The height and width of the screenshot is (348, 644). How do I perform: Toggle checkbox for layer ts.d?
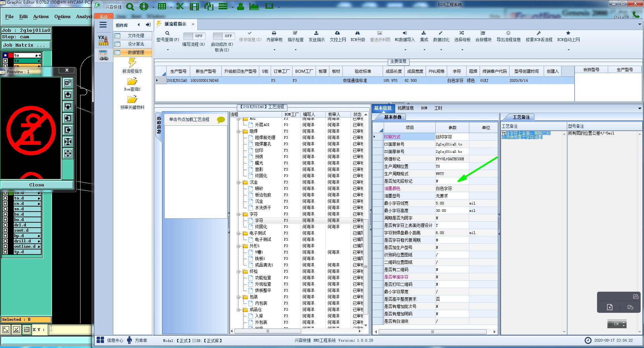5,198
